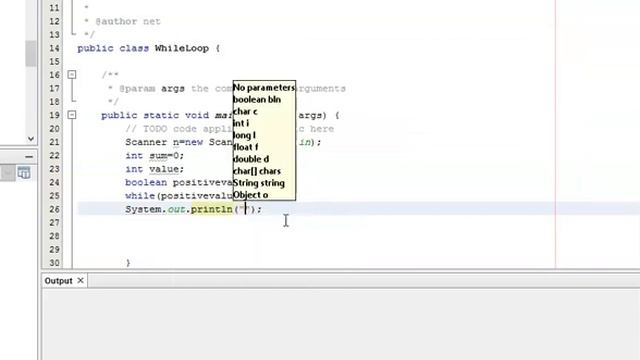This screenshot has height=360, width=640.
Task: Collapse the main method fold at line 19
Action: coord(72,115)
